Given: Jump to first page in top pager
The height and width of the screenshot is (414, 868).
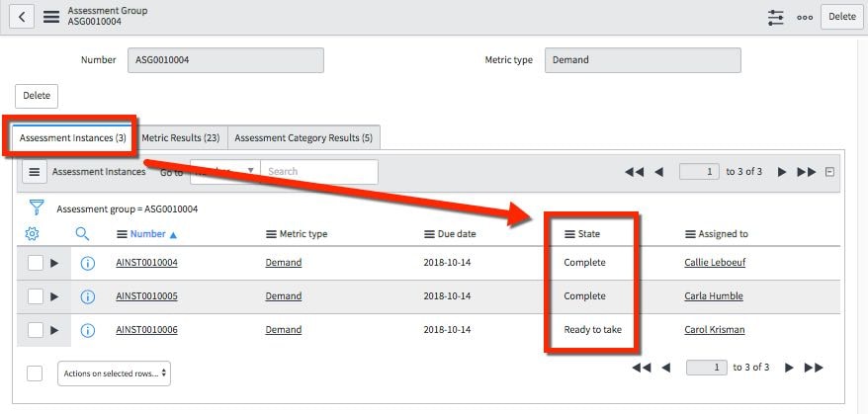Looking at the screenshot, I should pyautogui.click(x=635, y=172).
